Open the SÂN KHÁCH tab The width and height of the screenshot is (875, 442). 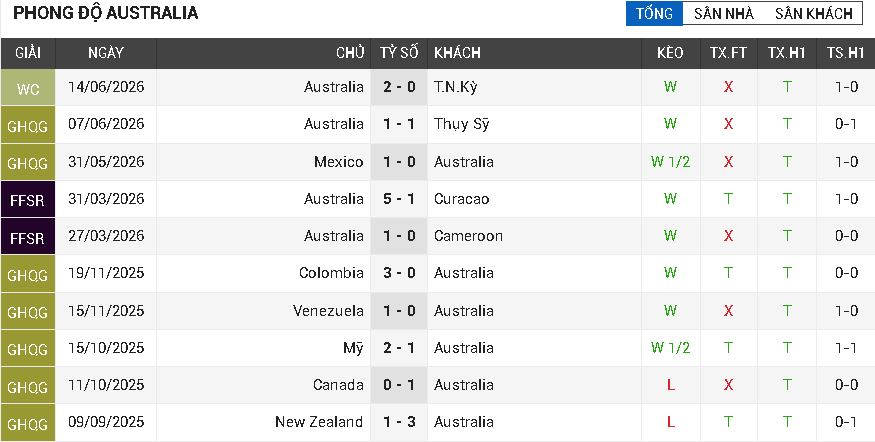pos(814,13)
